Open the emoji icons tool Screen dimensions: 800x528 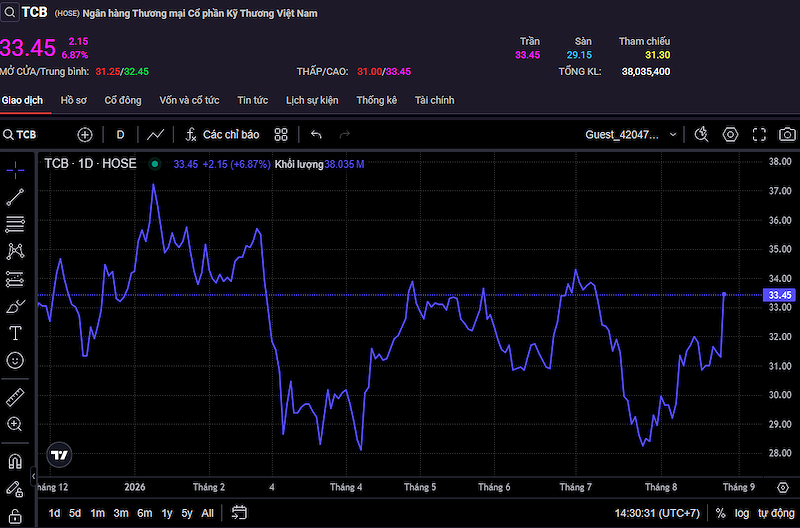coord(15,361)
